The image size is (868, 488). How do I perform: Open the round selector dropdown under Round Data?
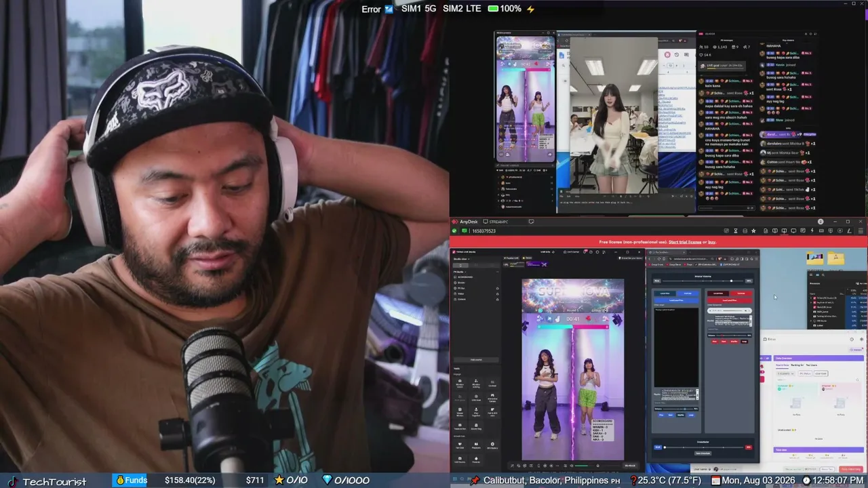click(785, 373)
